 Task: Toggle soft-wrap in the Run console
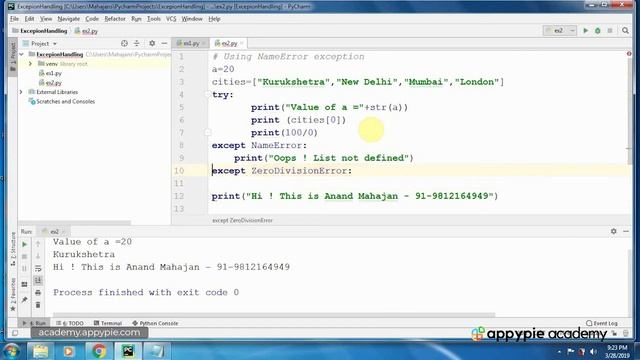point(38,268)
